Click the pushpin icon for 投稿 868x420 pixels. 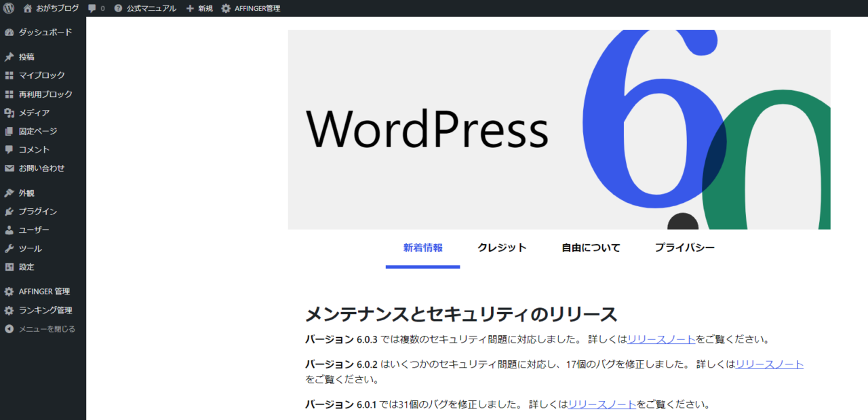click(9, 57)
